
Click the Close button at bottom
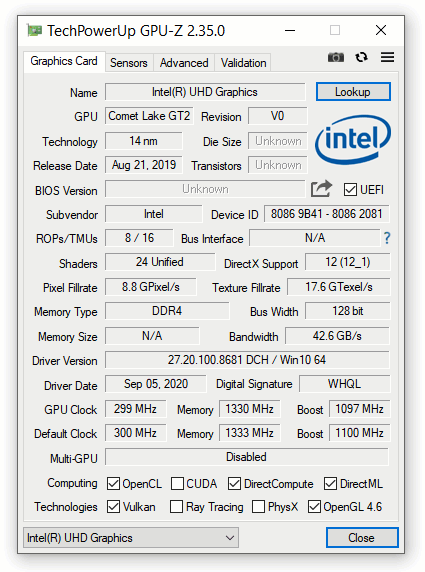[362, 537]
